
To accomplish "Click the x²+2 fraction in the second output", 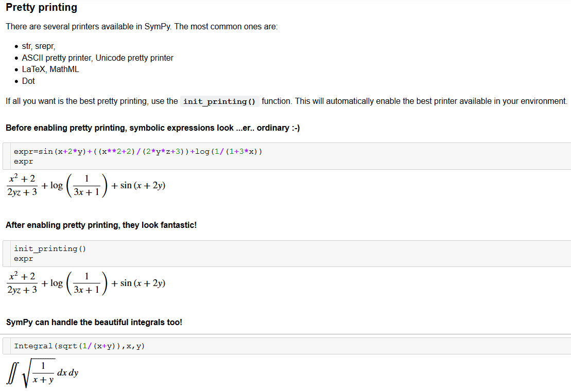I will [22, 283].
